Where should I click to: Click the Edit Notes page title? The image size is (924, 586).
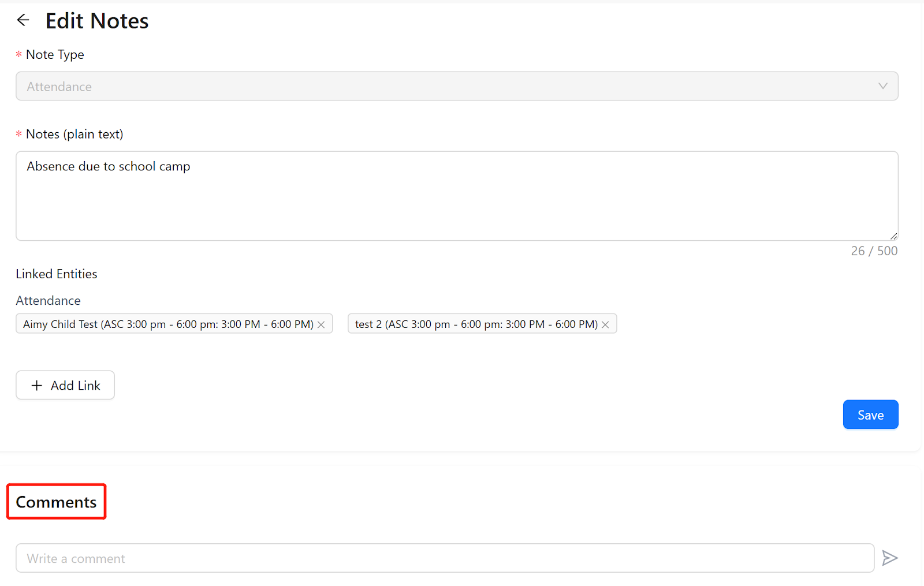point(97,21)
